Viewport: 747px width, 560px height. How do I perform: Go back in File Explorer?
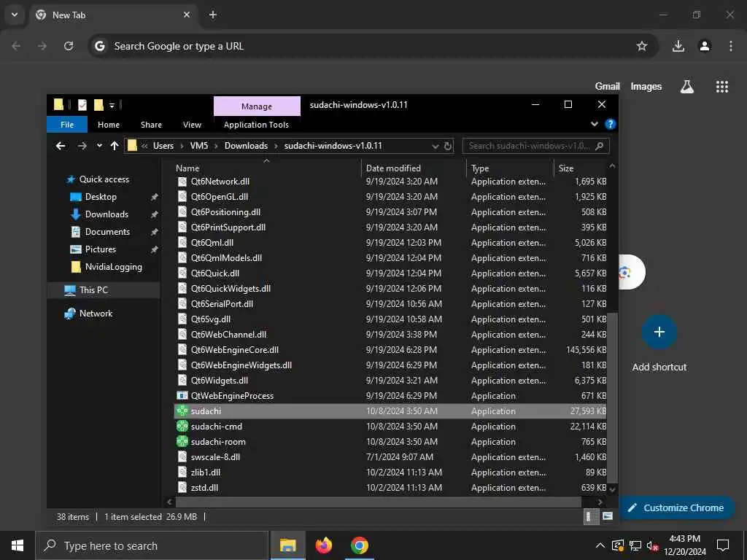[61, 146]
